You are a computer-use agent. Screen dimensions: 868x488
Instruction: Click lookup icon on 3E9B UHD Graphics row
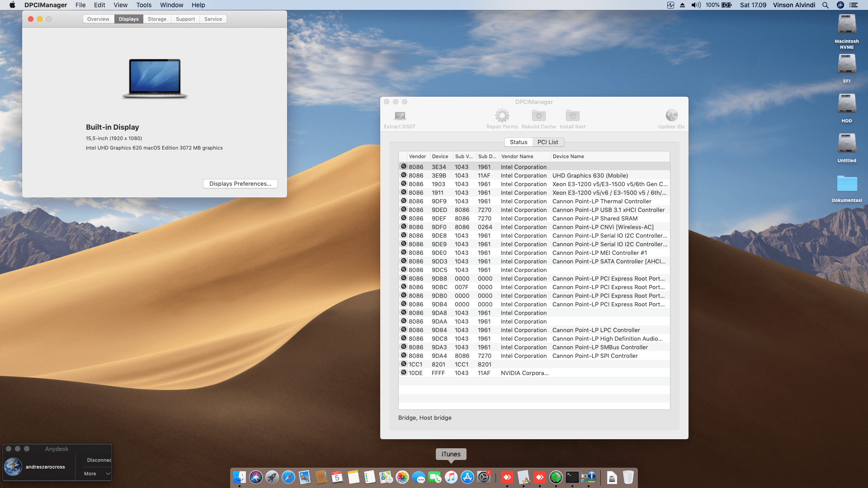[404, 175]
